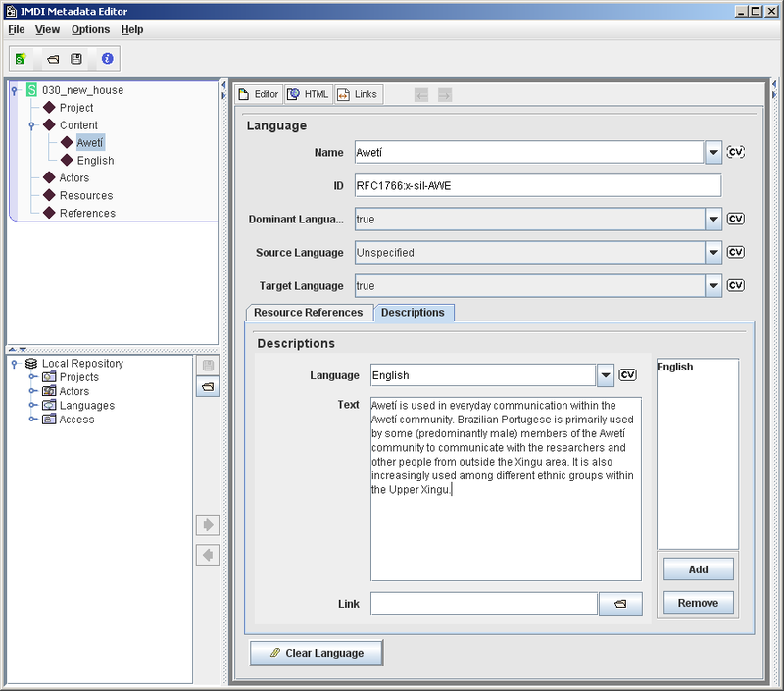Click the CV icon beside Dominant Language
The width and height of the screenshot is (784, 691).
coord(736,219)
